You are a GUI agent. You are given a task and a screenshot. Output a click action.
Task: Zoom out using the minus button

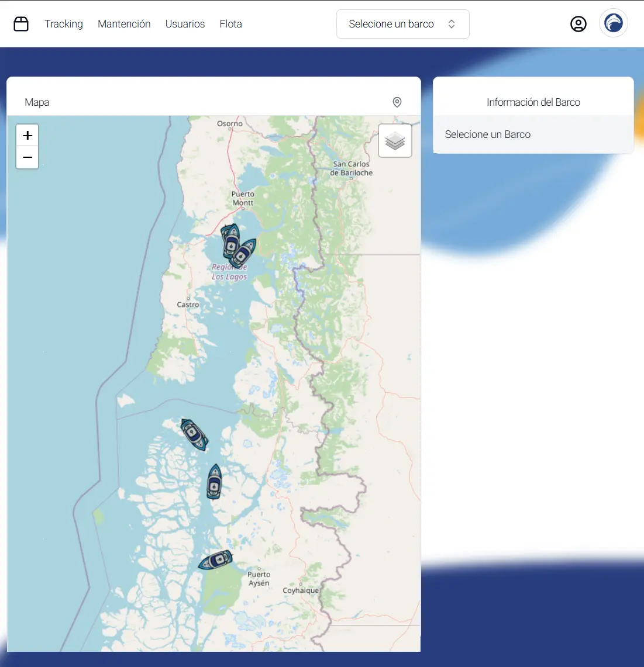27,157
